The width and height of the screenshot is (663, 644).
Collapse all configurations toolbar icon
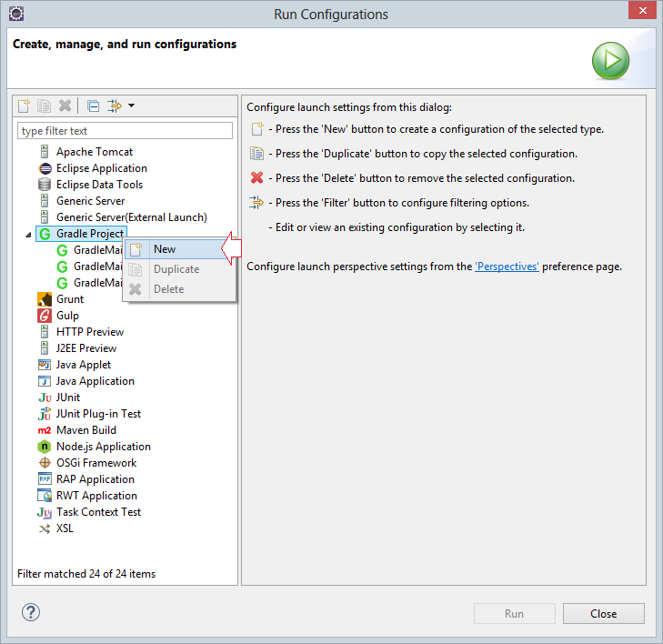coord(93,106)
